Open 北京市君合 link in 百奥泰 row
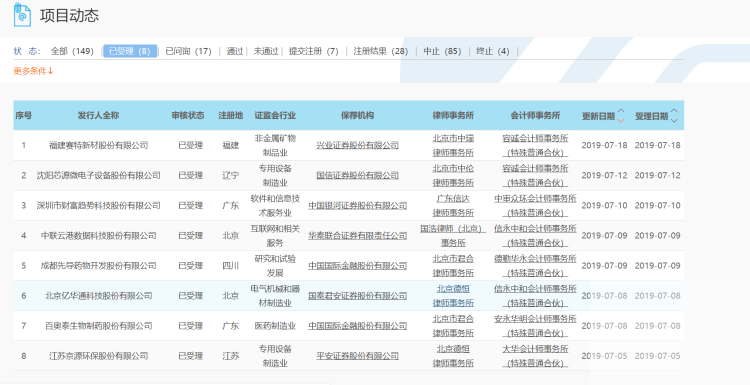 453,326
